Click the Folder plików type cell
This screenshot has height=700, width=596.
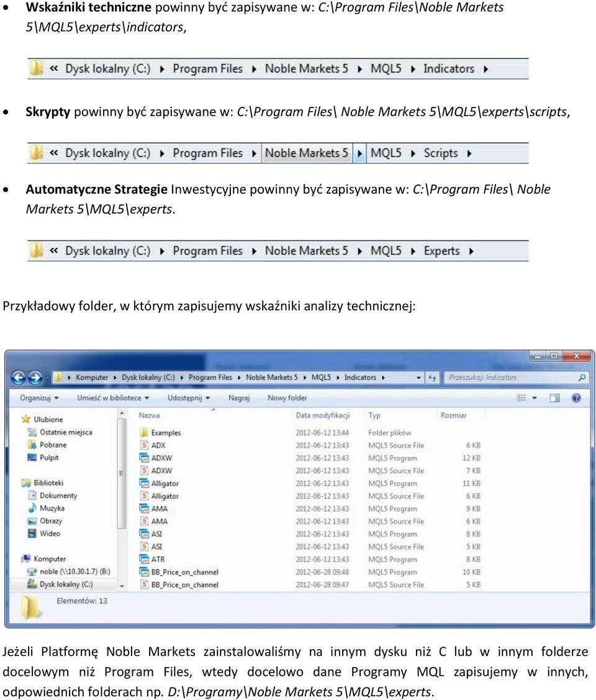(x=389, y=432)
